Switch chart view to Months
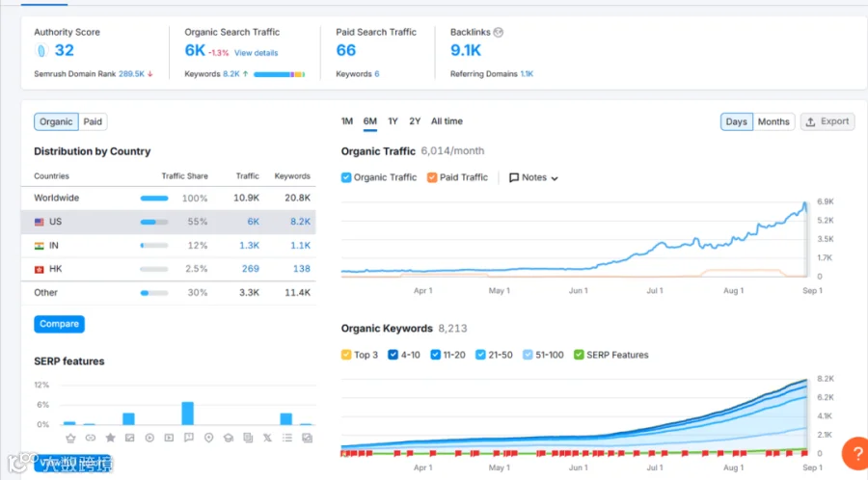This screenshot has width=868, height=480. [x=773, y=121]
